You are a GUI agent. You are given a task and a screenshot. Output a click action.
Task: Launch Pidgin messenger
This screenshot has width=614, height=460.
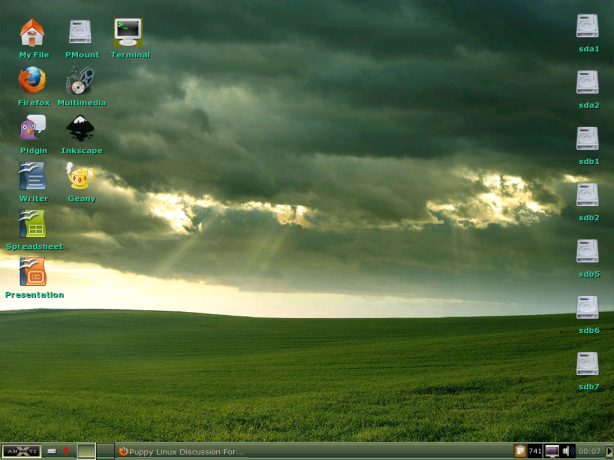[33, 128]
